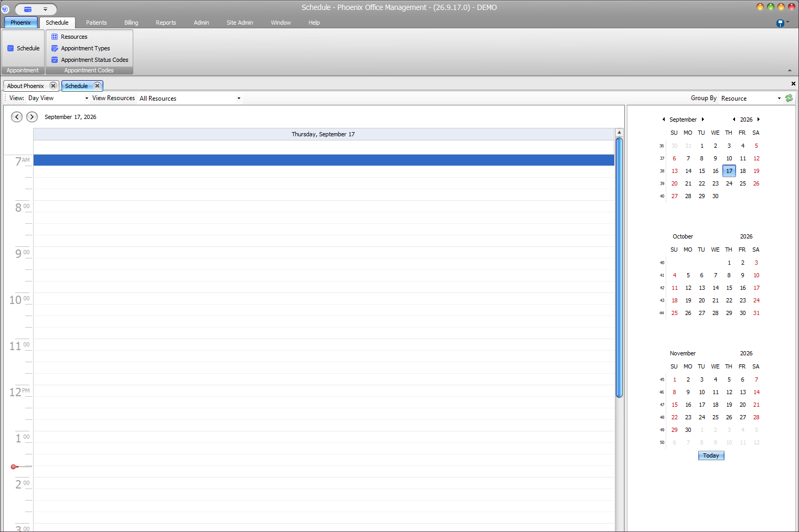Click the quick access toolbar icon
The height and width of the screenshot is (532, 799).
coord(28,9)
